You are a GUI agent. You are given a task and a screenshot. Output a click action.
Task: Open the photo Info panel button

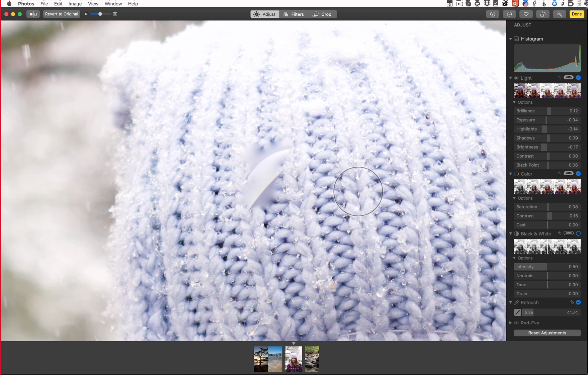[493, 14]
